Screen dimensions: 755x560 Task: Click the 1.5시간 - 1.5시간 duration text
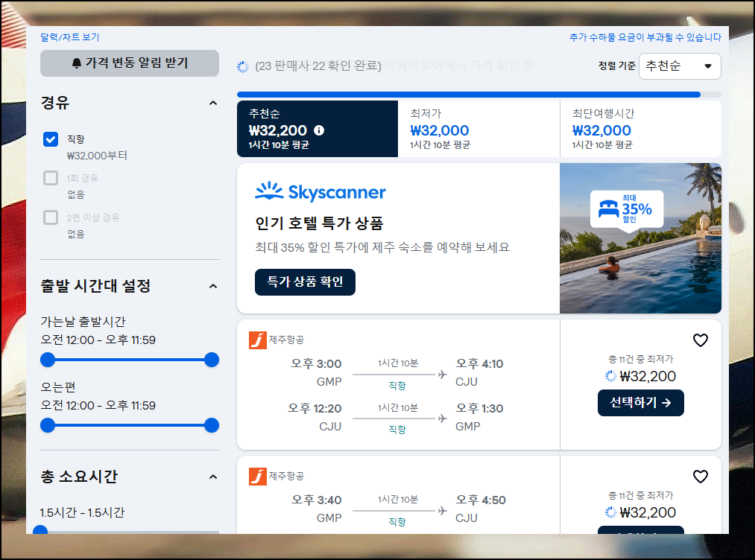[x=82, y=513]
